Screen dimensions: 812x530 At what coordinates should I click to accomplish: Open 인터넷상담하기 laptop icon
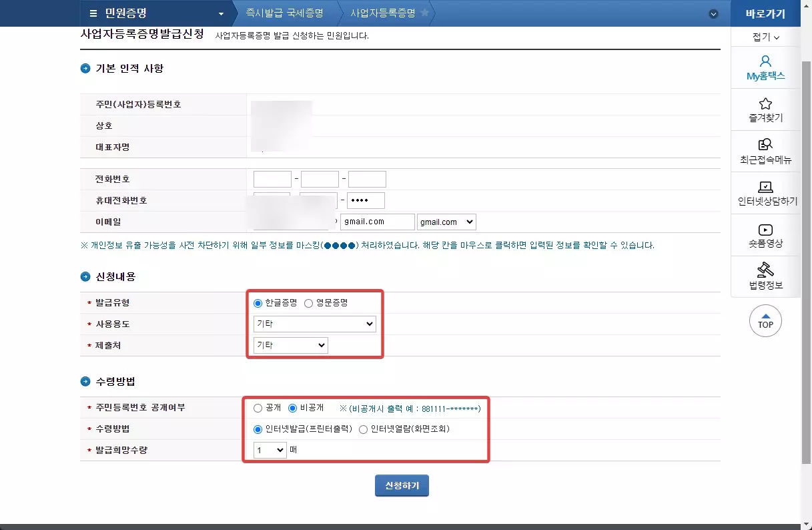(766, 187)
